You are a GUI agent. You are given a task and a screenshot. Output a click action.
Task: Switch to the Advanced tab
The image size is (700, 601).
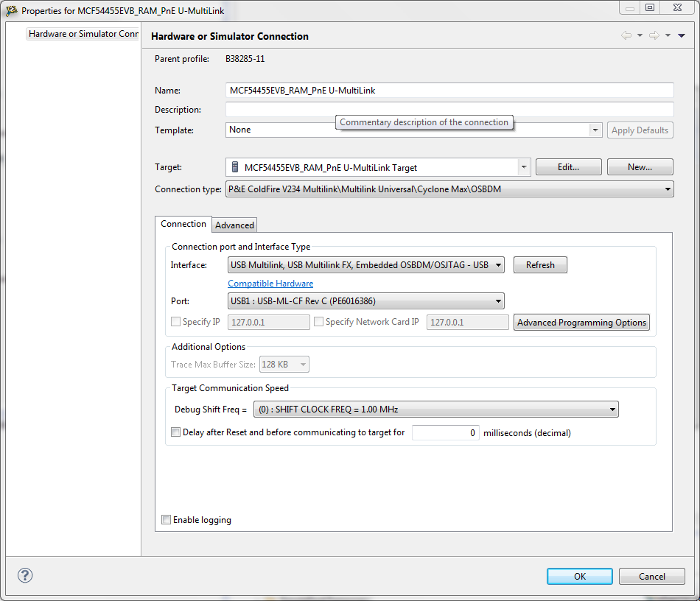234,225
